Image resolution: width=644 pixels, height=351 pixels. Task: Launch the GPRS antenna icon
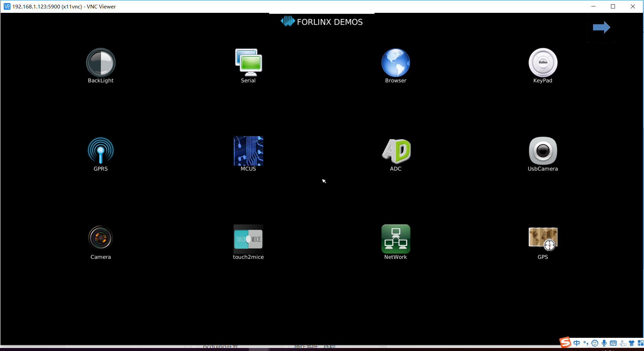point(101,151)
